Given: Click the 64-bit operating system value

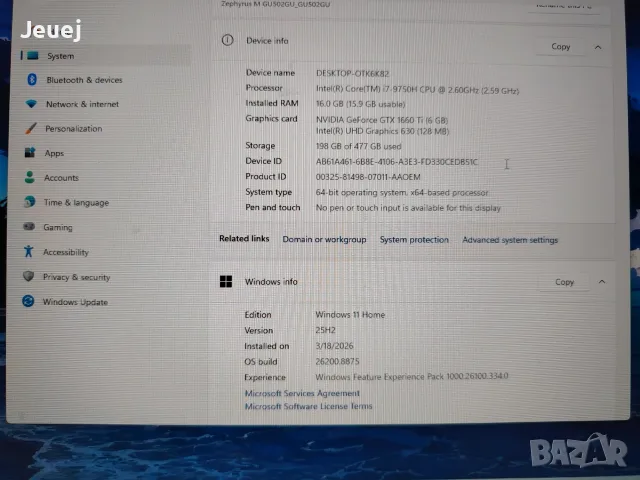Looking at the screenshot, I should (402, 192).
